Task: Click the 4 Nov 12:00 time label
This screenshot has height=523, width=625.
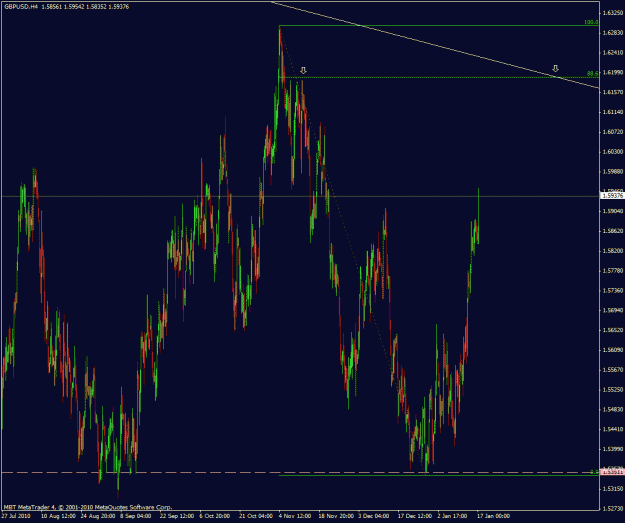Action: pyautogui.click(x=295, y=516)
